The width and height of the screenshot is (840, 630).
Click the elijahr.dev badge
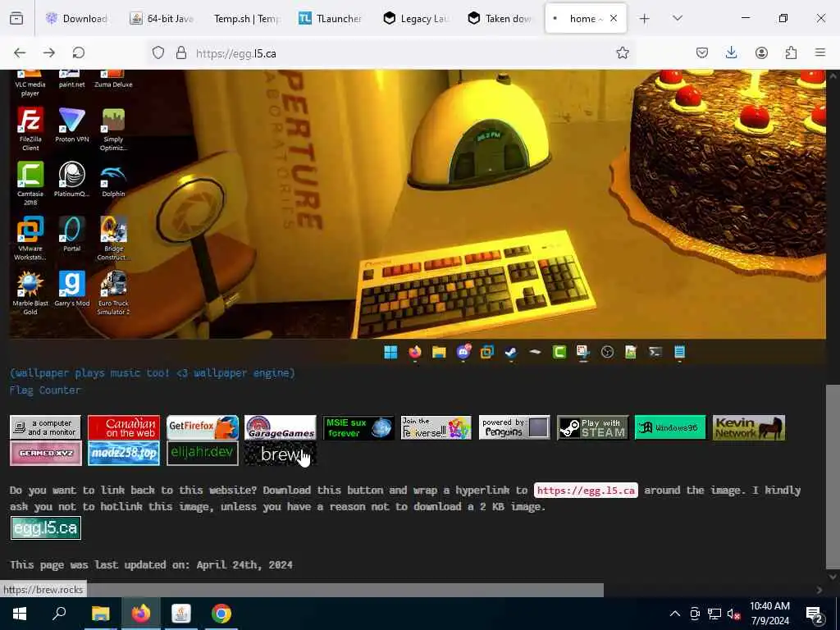(203, 453)
